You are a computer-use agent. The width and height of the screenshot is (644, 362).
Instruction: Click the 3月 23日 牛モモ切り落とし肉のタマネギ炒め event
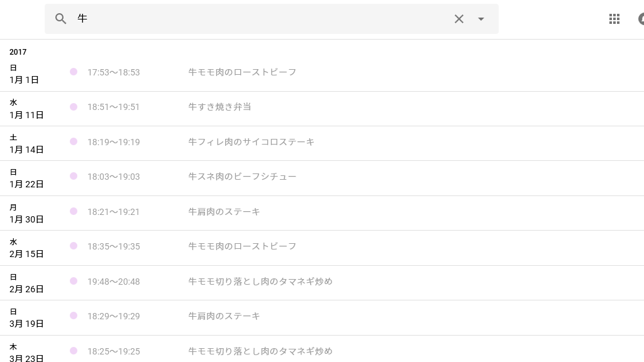(x=260, y=351)
